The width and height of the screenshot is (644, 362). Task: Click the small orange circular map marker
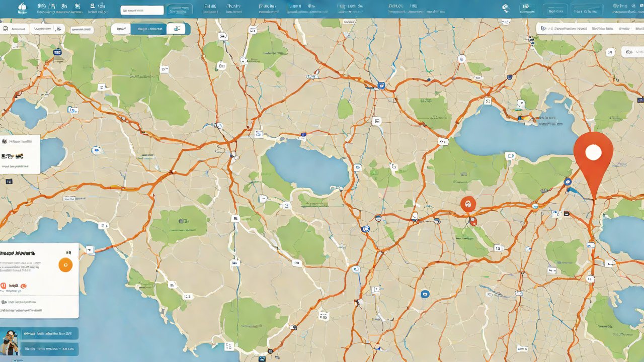pos(468,204)
